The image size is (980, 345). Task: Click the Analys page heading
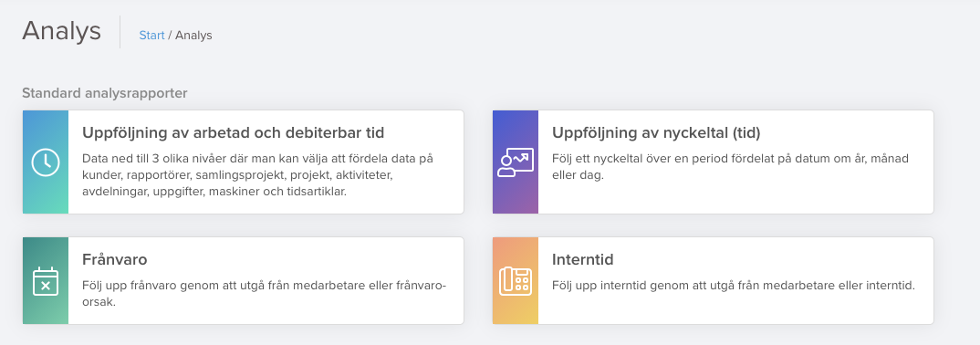click(61, 31)
